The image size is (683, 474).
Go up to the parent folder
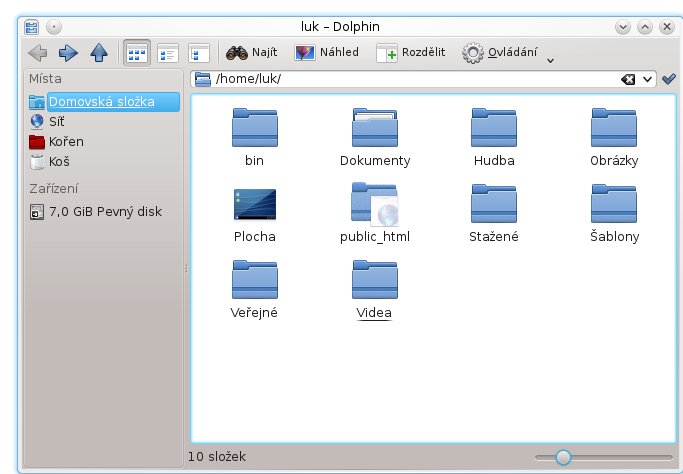[98, 52]
